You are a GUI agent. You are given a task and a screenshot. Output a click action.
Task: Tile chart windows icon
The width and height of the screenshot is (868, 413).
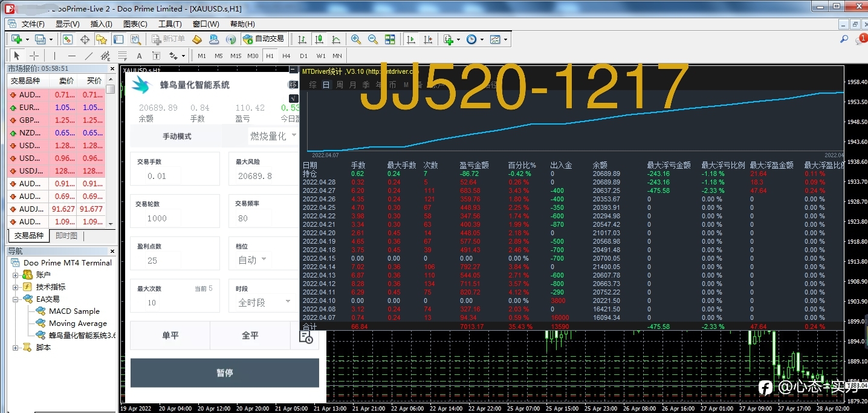pyautogui.click(x=390, y=39)
